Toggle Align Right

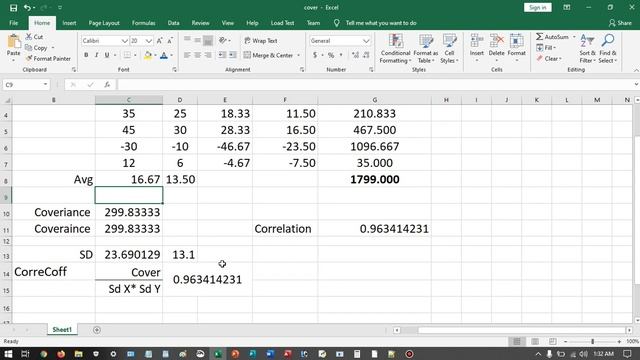tap(208, 55)
